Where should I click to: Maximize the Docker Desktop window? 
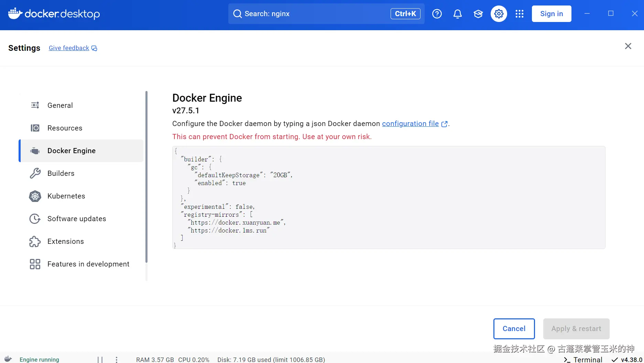click(x=611, y=13)
